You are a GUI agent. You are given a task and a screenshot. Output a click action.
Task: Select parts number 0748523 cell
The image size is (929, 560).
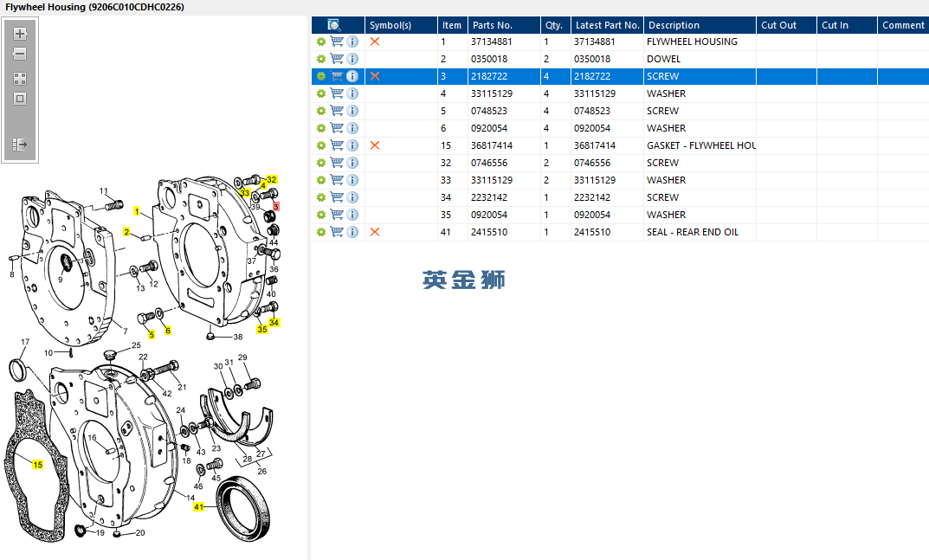[504, 111]
